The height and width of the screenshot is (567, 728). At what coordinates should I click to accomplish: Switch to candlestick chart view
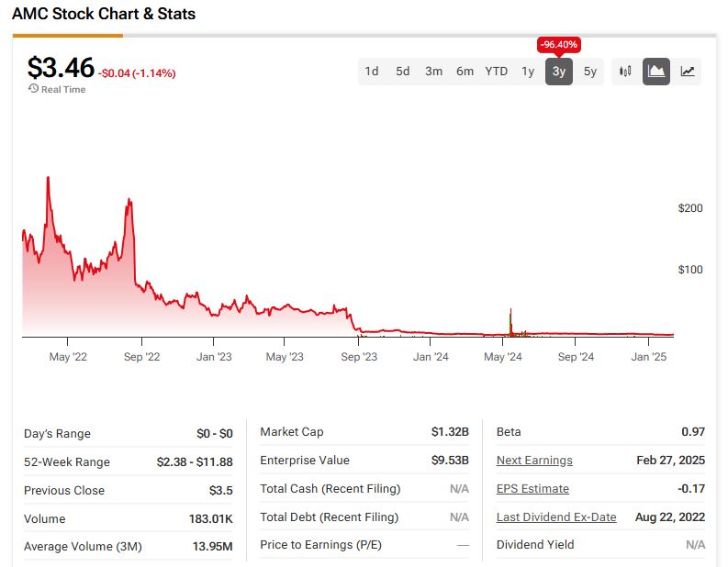point(626,72)
